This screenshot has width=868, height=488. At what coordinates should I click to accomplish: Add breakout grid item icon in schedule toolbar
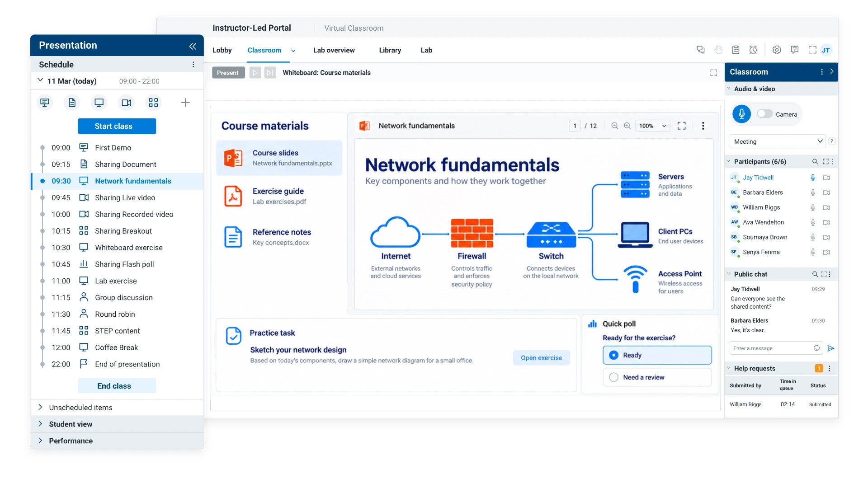(x=153, y=103)
